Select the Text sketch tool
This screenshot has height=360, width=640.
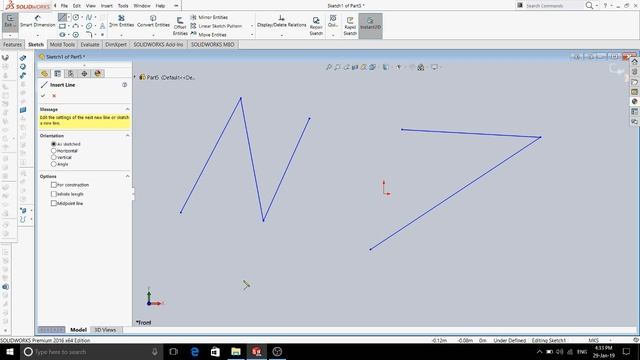[102, 26]
